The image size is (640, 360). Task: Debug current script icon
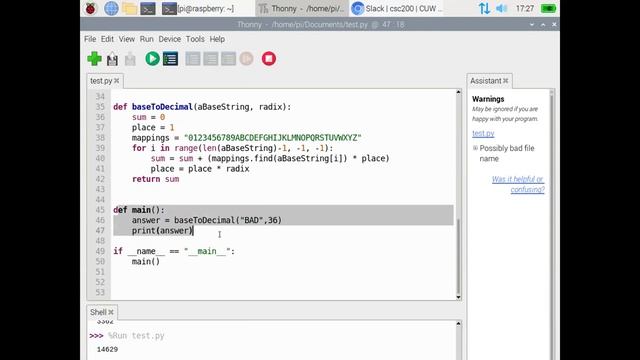170,59
